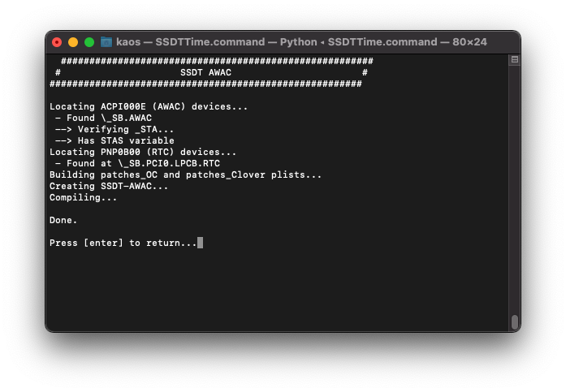Click the folder proxy icon in title bar
This screenshot has width=566, height=392.
coord(106,41)
